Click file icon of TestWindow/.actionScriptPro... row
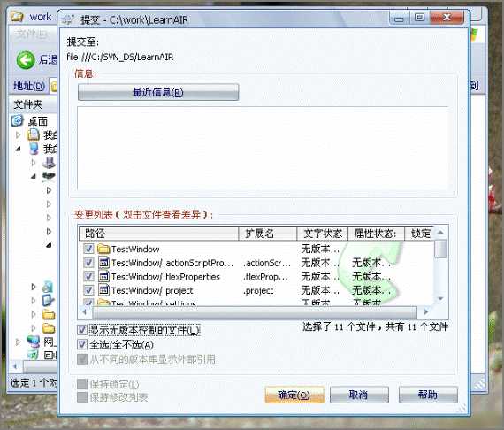 (x=103, y=263)
